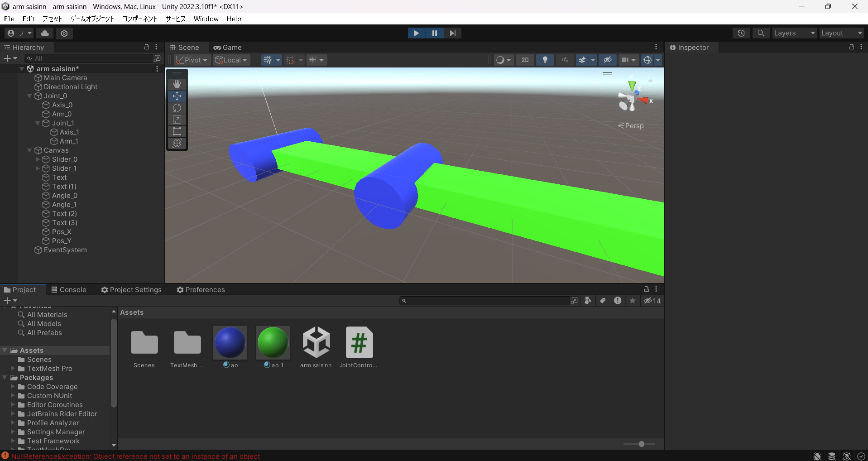Toggle scene lighting on or off
Image resolution: width=868 pixels, height=461 pixels.
coord(545,60)
